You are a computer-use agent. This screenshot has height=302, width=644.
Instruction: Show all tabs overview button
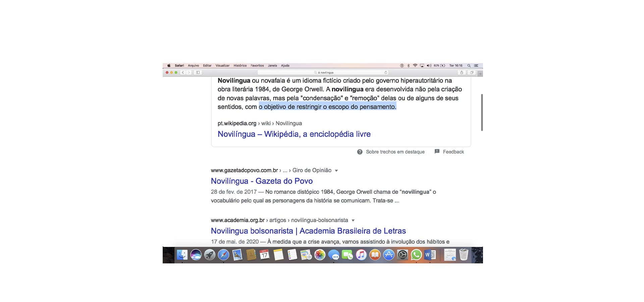[472, 72]
